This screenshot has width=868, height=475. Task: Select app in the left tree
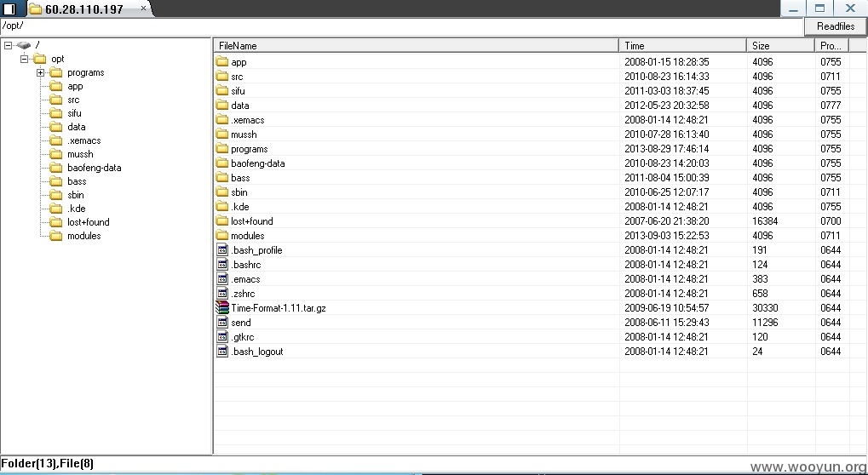coord(75,86)
